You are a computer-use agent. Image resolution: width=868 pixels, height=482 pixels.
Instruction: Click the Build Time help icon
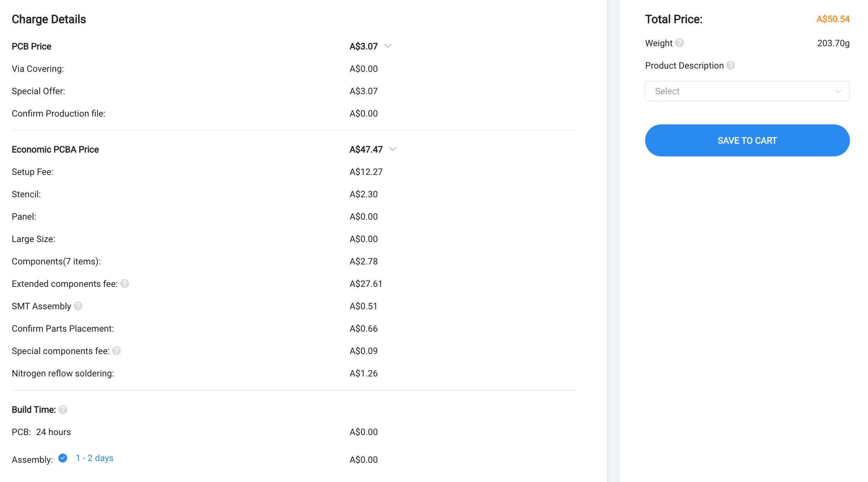point(63,410)
